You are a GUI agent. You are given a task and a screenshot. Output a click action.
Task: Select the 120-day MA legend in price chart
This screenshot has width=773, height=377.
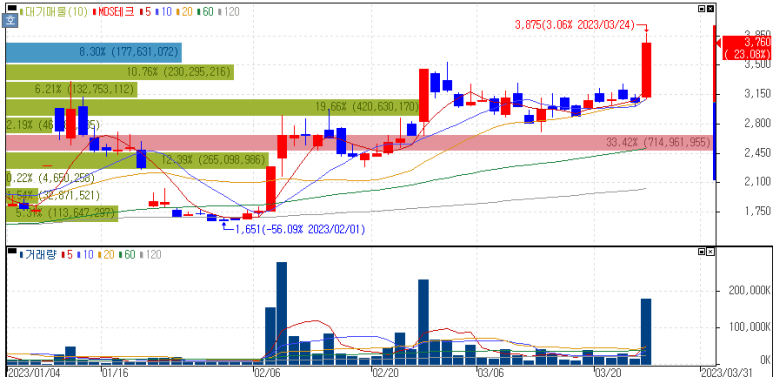(x=229, y=11)
